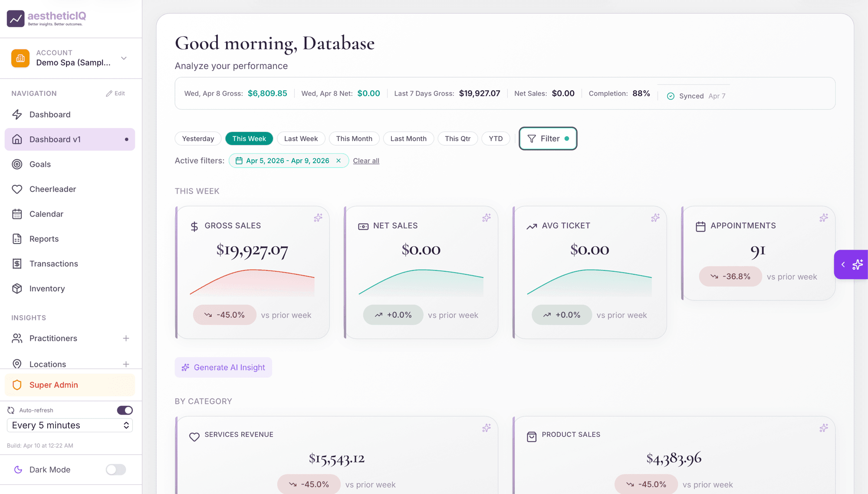Click the Build: Apr 10 at 12:22 AM text

pos(40,445)
